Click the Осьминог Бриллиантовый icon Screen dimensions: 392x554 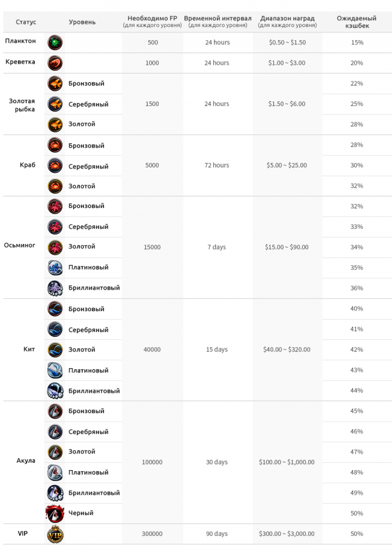point(55,288)
